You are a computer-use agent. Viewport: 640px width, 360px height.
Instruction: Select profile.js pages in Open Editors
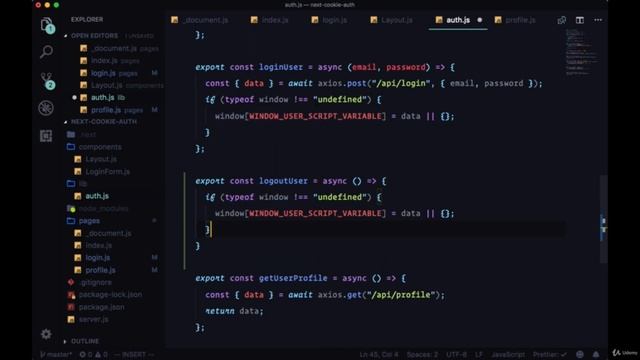[x=112, y=110]
